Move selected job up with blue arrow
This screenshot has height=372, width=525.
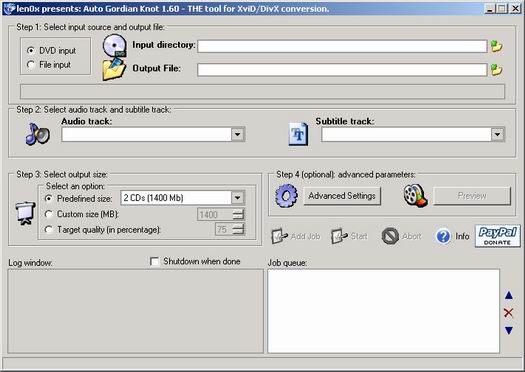[509, 295]
